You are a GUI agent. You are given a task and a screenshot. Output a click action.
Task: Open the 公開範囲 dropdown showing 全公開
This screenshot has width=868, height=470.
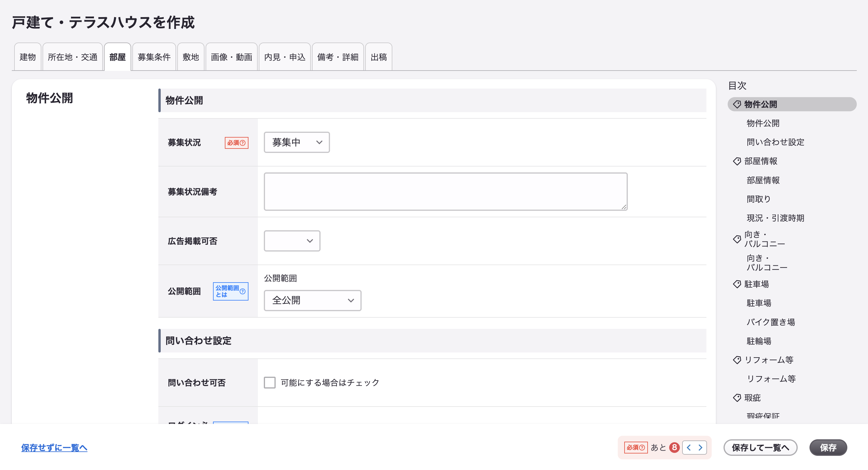click(312, 300)
